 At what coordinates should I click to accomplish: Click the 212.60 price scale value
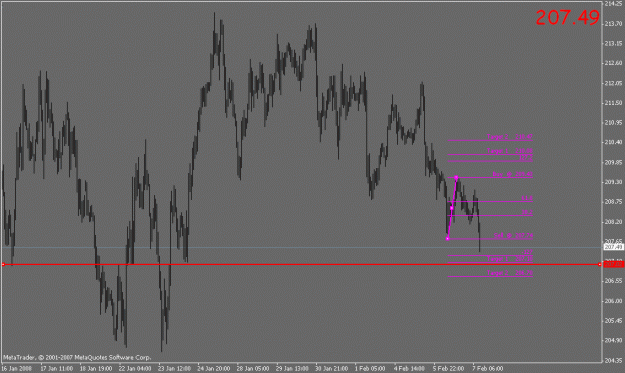[613, 63]
